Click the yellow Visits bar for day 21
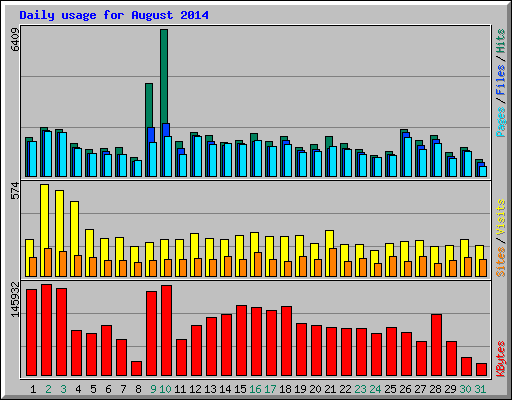The image size is (512, 400). click(329, 239)
